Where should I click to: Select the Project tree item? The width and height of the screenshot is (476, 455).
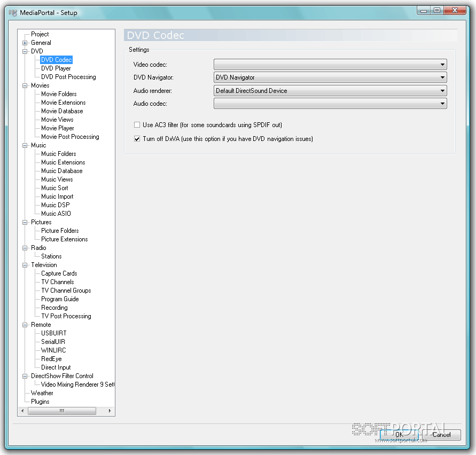[x=40, y=34]
